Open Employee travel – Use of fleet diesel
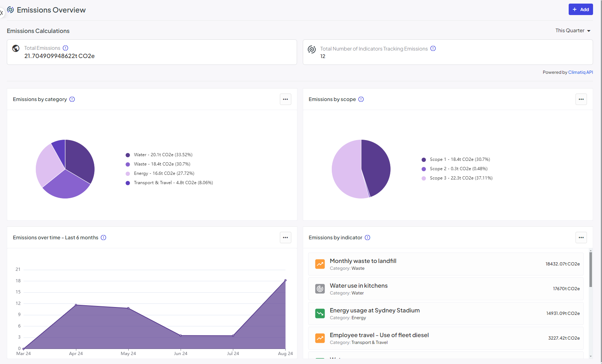 pos(446,338)
